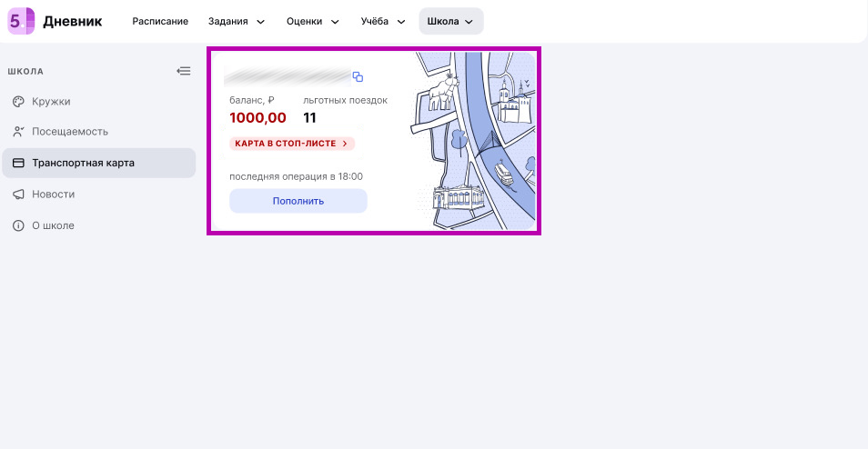Image resolution: width=868 pixels, height=449 pixels.
Task: Click the balance value 1000,00
Action: [x=258, y=118]
